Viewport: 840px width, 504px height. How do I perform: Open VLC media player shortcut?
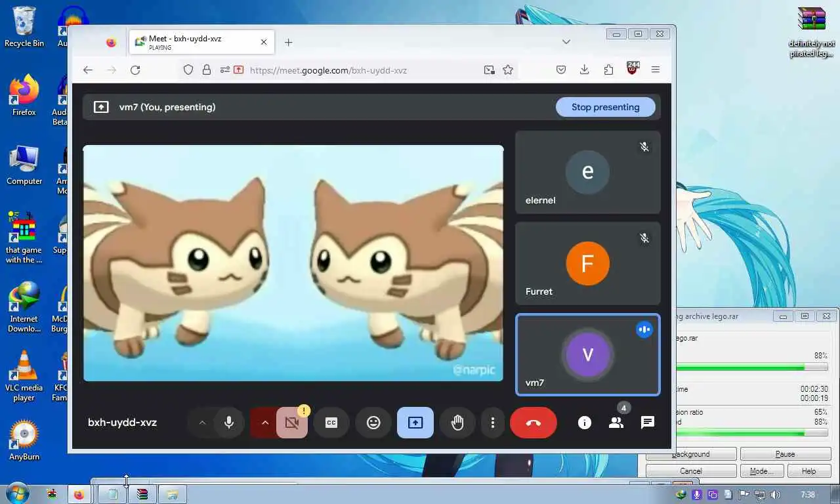pyautogui.click(x=24, y=376)
